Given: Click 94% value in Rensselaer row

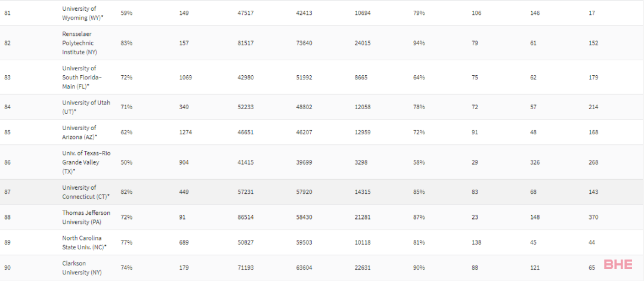Looking at the screenshot, I should [x=419, y=43].
